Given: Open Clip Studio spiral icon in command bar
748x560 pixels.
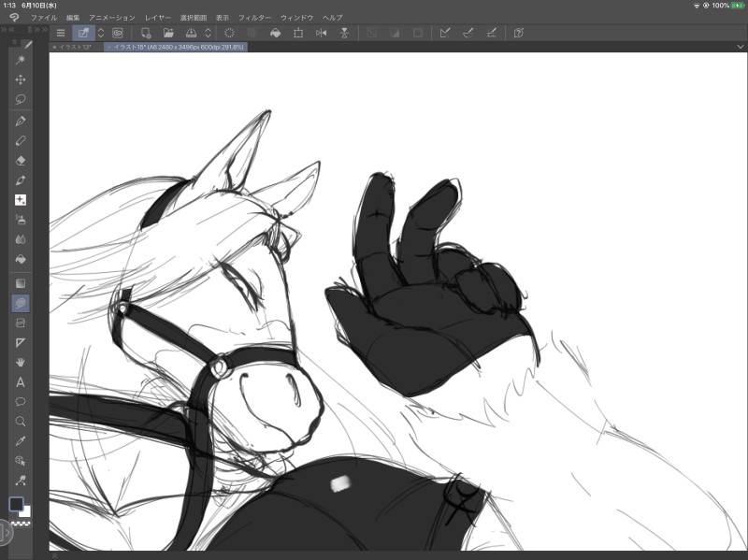Looking at the screenshot, I should tap(118, 33).
